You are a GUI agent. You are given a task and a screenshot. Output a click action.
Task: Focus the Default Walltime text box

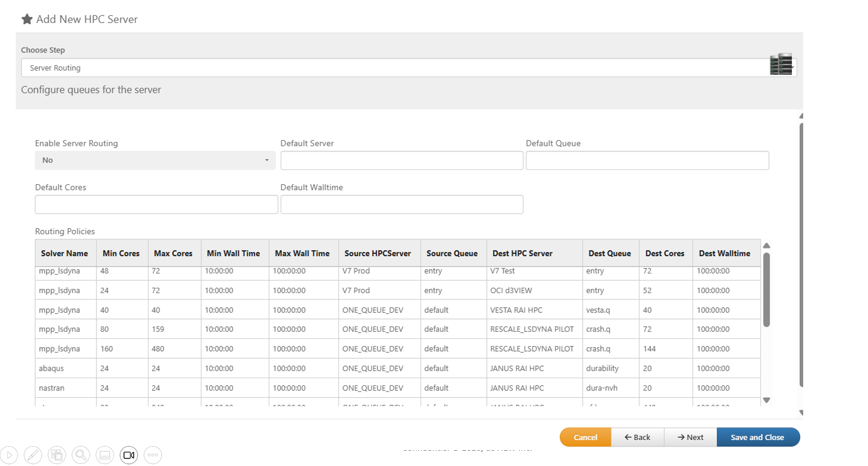coord(402,204)
